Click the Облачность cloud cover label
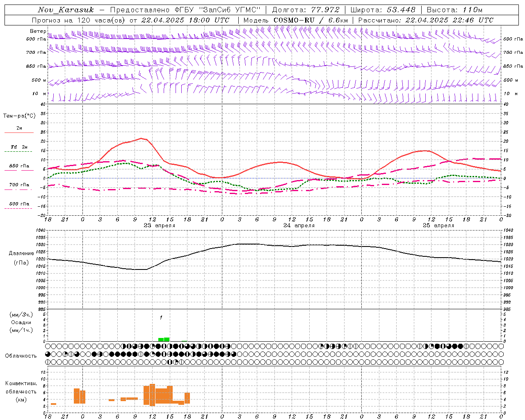The height and width of the screenshot is (420, 525). (21, 356)
